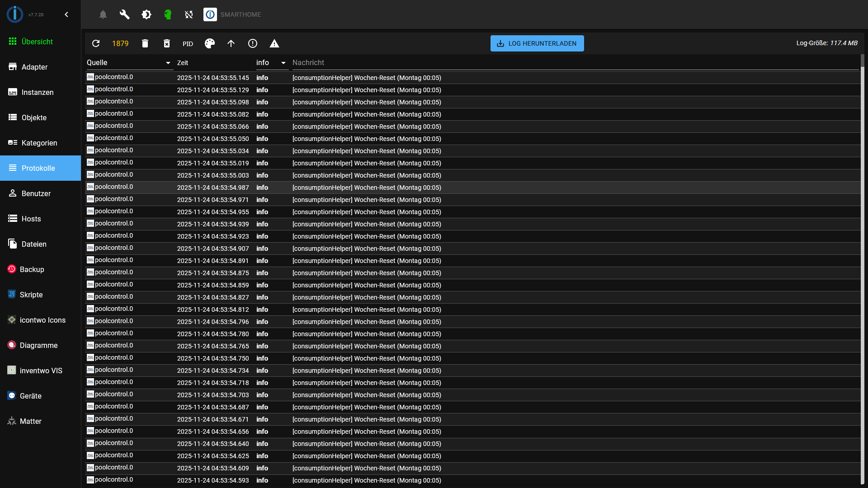
Task: Toggle info-level message filtering
Action: [x=253, y=43]
